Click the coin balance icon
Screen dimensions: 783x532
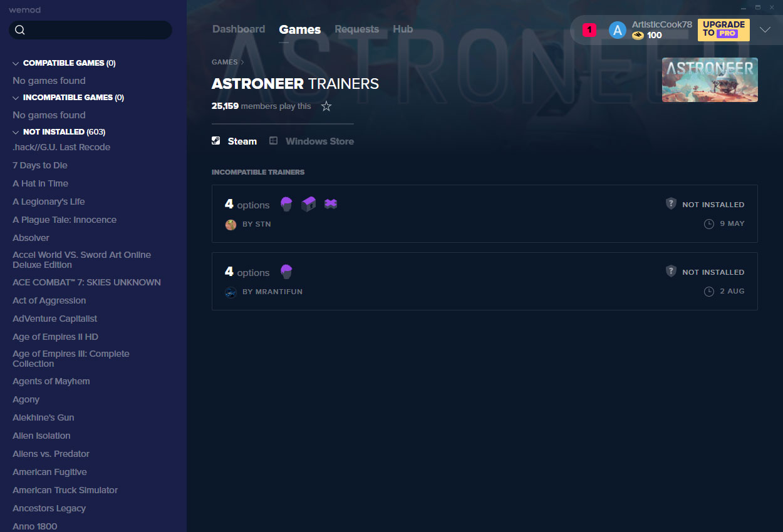[638, 35]
